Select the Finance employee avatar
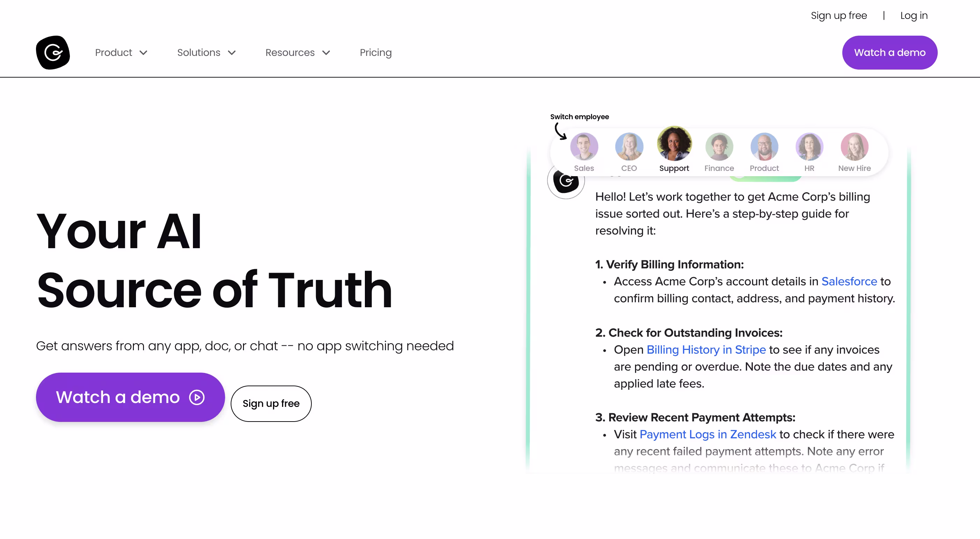This screenshot has height=539, width=980. tap(719, 146)
